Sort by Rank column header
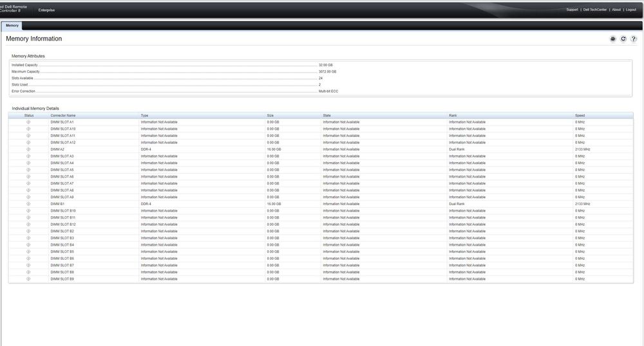Screen dimensions: 644x346 (453, 116)
